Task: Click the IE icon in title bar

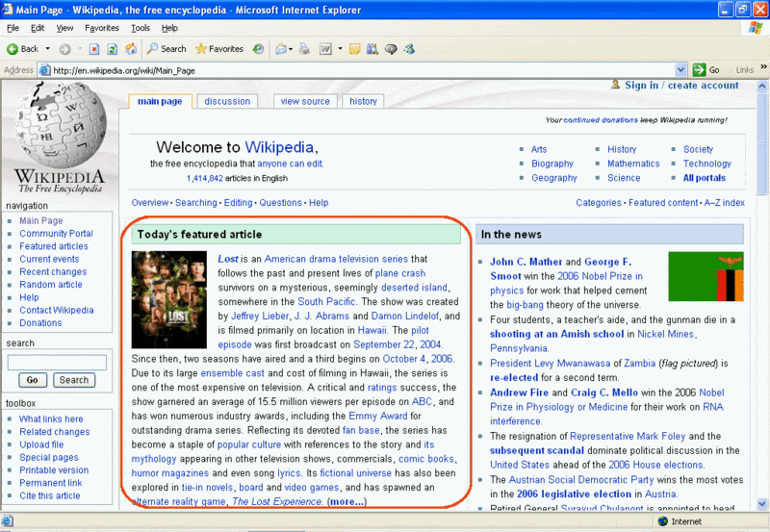Action: click(x=8, y=10)
